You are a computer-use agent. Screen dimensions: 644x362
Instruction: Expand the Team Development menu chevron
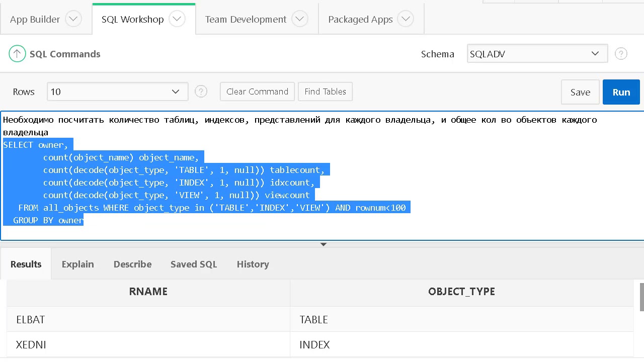[300, 19]
